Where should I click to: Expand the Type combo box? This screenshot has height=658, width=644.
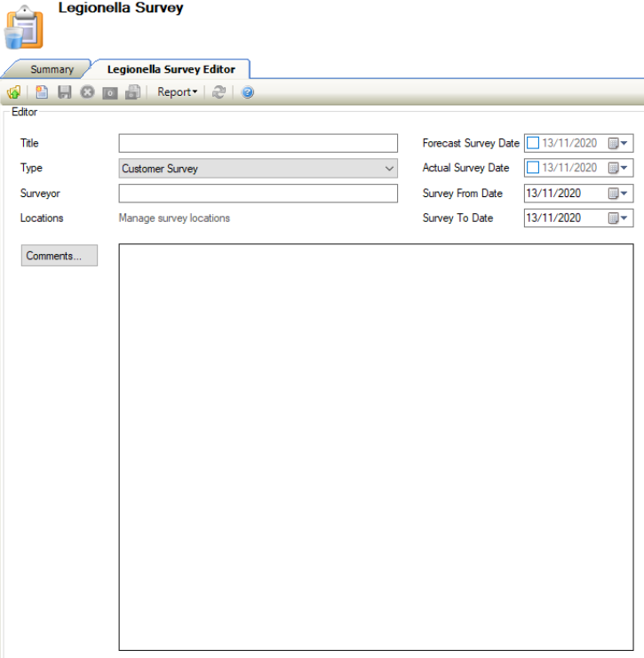[x=389, y=168]
